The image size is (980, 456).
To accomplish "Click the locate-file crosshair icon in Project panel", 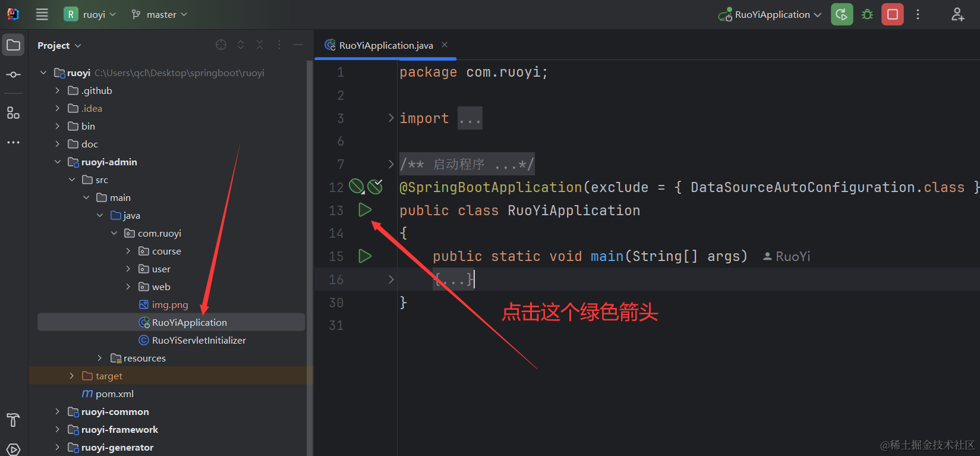I will (221, 45).
